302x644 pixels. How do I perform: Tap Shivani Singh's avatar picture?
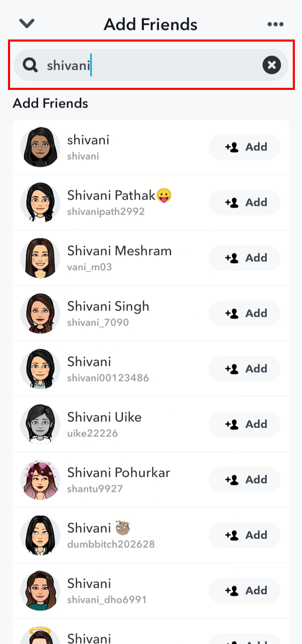coord(40,313)
